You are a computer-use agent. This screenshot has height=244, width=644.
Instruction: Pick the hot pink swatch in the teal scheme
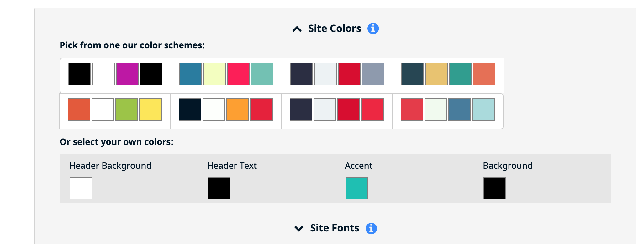point(238,74)
